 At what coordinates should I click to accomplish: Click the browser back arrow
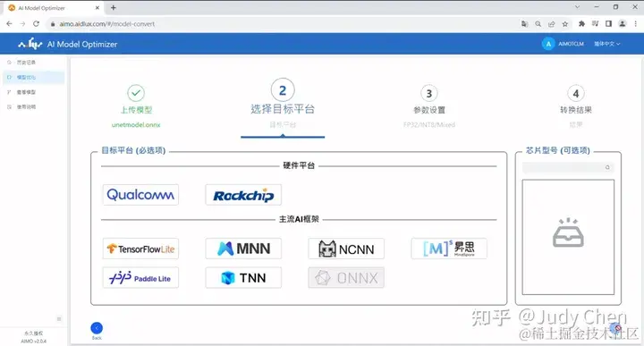(9, 24)
